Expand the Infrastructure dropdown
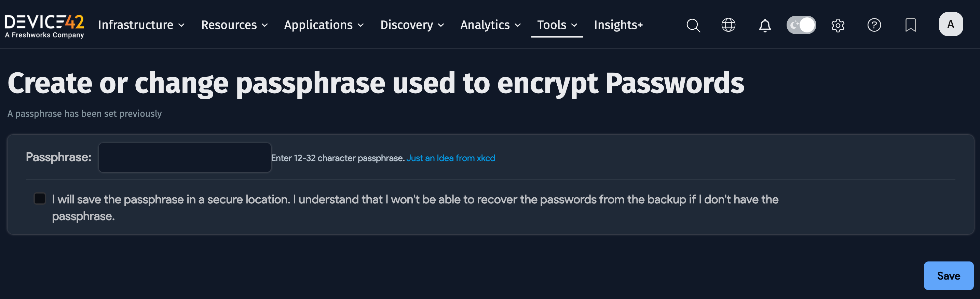Screen dimensions: 980x299 tap(141, 25)
